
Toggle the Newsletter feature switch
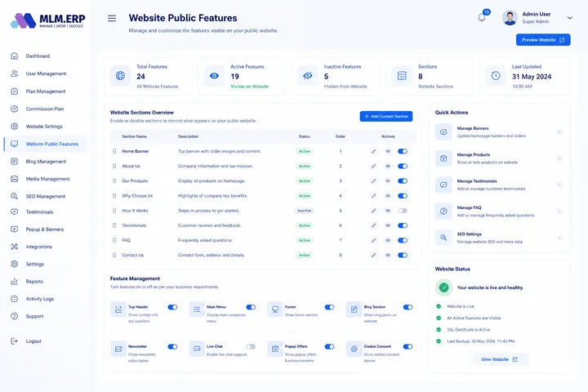172,346
